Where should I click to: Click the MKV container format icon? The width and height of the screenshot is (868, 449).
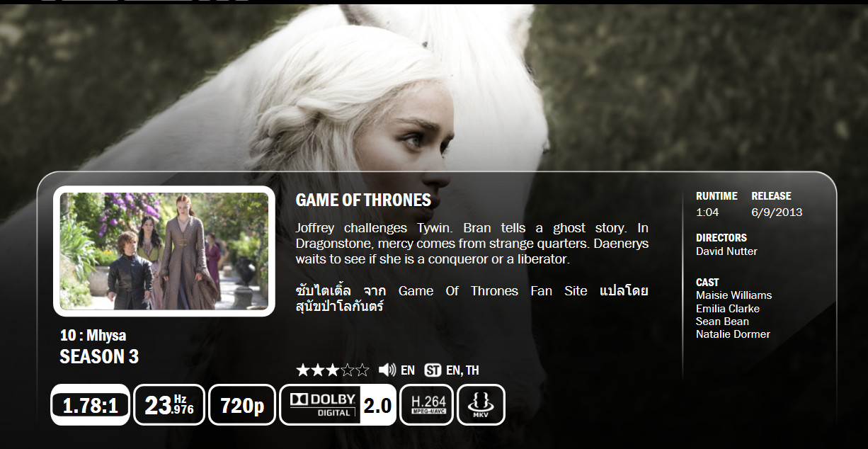481,404
